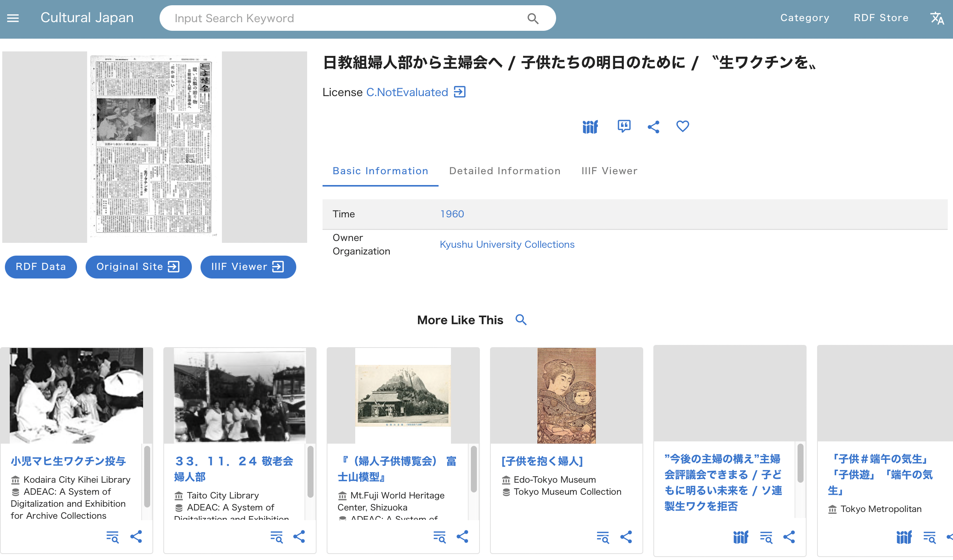Image resolution: width=953 pixels, height=560 pixels.
Task: Open Category menu in header
Action: point(804,18)
